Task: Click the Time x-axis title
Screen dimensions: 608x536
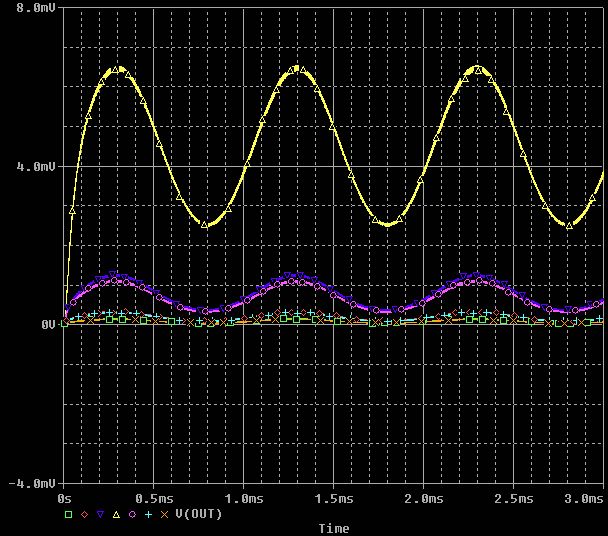Action: click(x=334, y=527)
